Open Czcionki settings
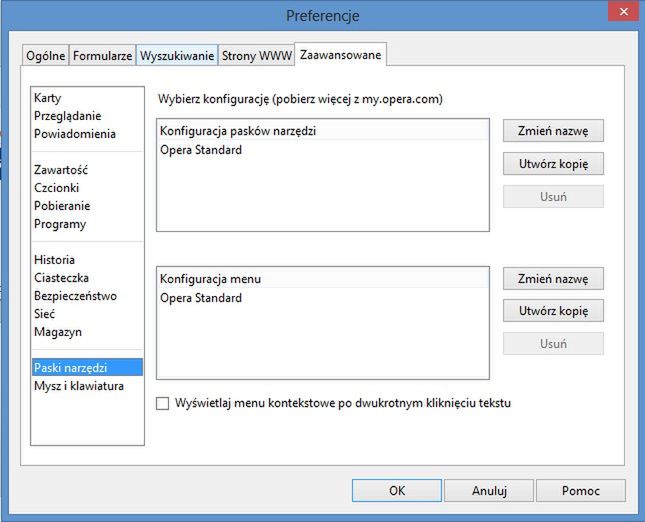 coord(87,188)
